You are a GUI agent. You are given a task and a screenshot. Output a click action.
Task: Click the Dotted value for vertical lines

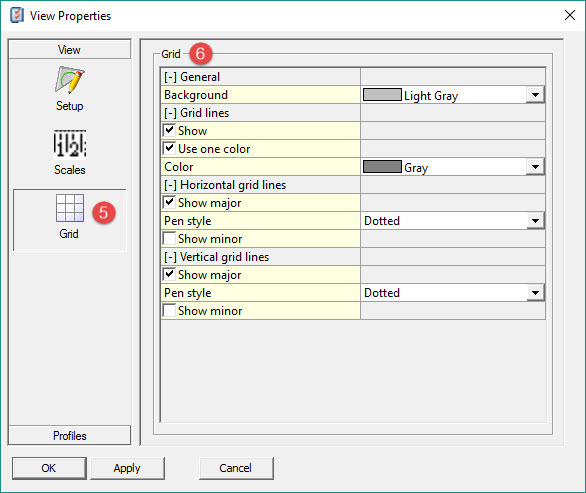[x=382, y=293]
